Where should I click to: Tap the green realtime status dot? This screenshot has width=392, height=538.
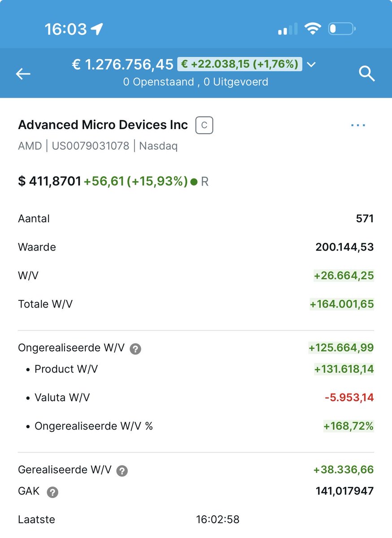point(194,182)
